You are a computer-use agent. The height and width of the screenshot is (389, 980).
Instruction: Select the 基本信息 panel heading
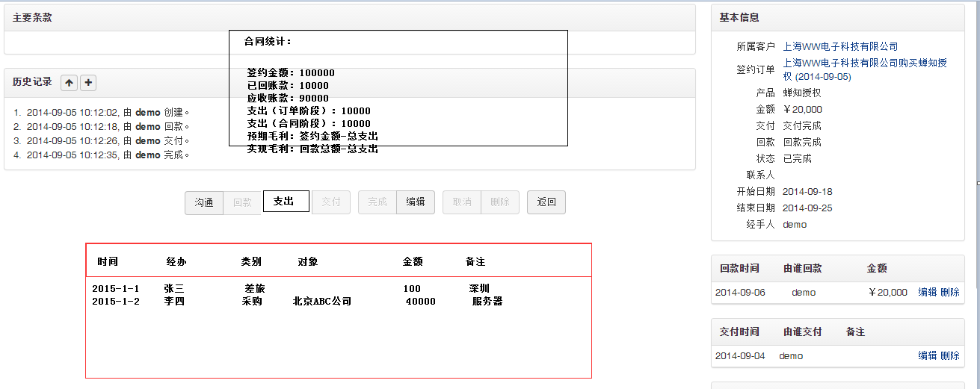[x=739, y=17]
